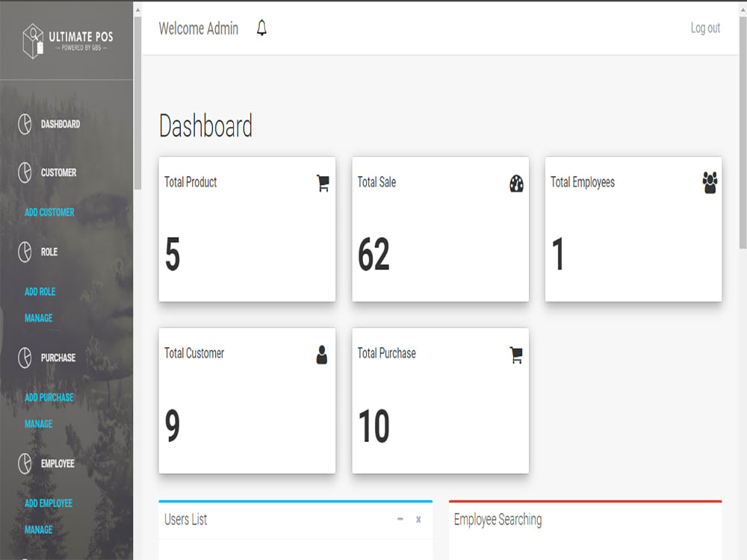
Task: Click the Dashboard pie icon in sidebar
Action: [25, 124]
